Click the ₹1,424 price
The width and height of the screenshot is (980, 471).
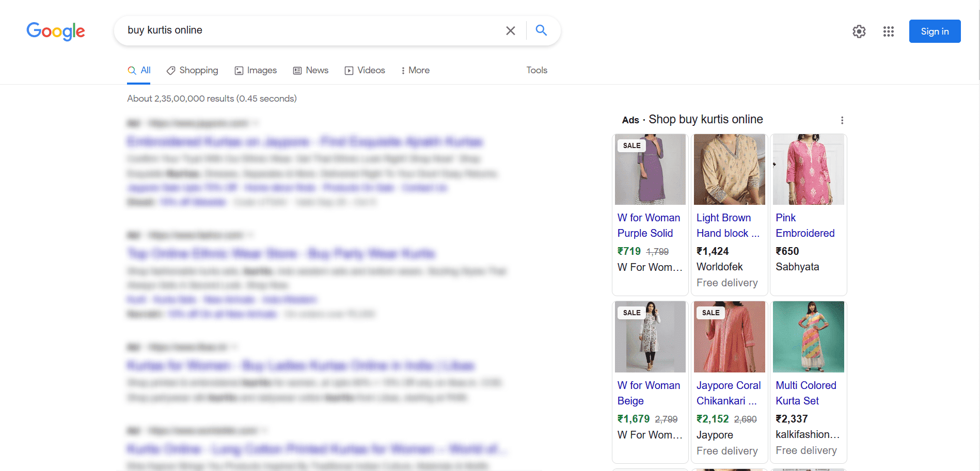coord(713,251)
